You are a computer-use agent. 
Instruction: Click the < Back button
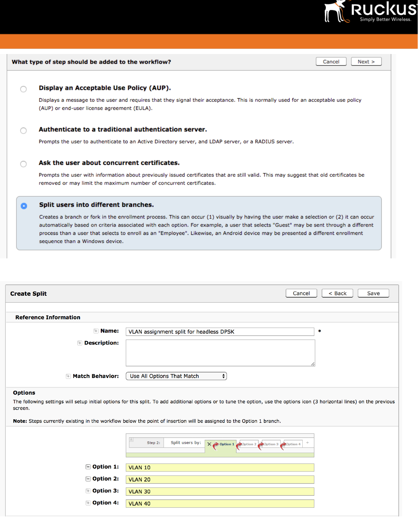337,293
